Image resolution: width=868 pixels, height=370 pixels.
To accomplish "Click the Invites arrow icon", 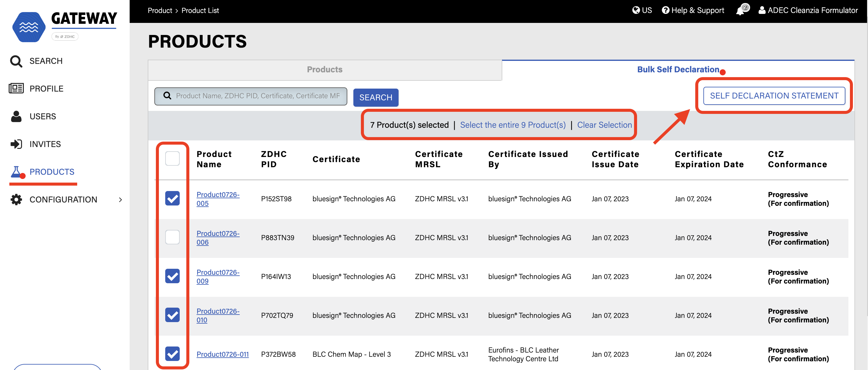I will 16,144.
